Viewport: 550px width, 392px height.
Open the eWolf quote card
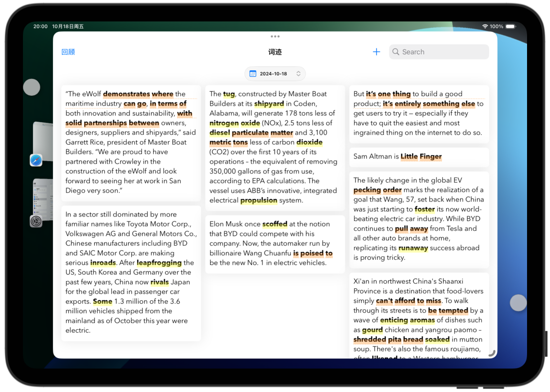(x=131, y=143)
